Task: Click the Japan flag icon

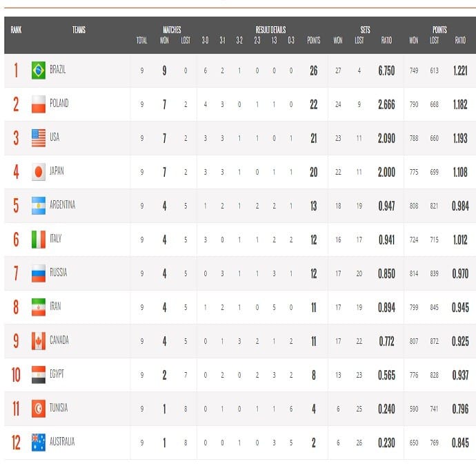Action: pyautogui.click(x=39, y=172)
